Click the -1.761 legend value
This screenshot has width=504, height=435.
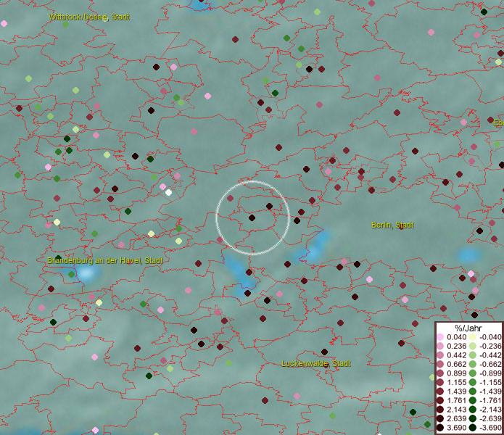[490, 400]
